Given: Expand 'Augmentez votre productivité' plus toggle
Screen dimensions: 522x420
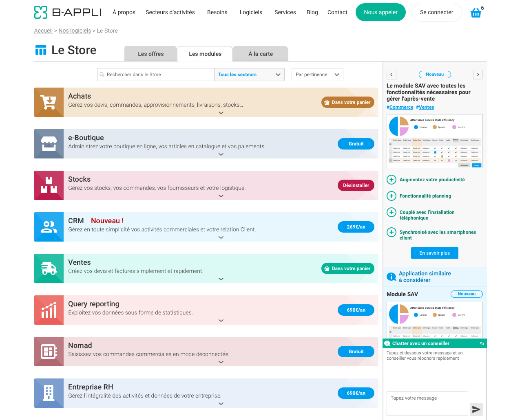Looking at the screenshot, I should (x=391, y=180).
